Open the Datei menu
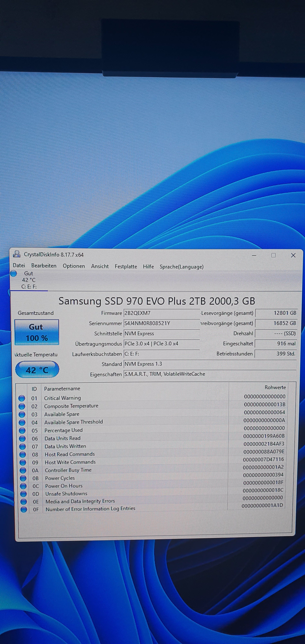 pos(19,265)
